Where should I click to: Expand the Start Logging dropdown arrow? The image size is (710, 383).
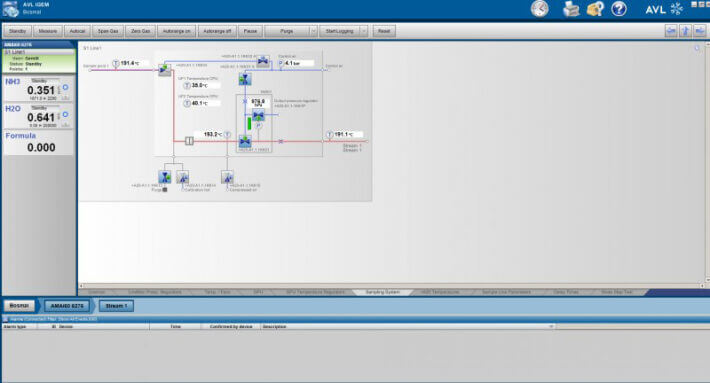coord(364,31)
